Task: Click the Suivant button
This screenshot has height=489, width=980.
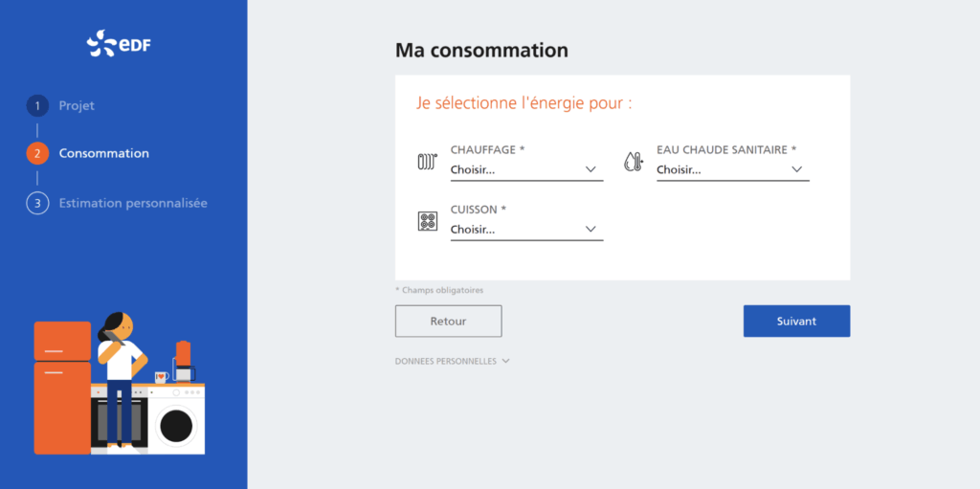Action: tap(796, 322)
